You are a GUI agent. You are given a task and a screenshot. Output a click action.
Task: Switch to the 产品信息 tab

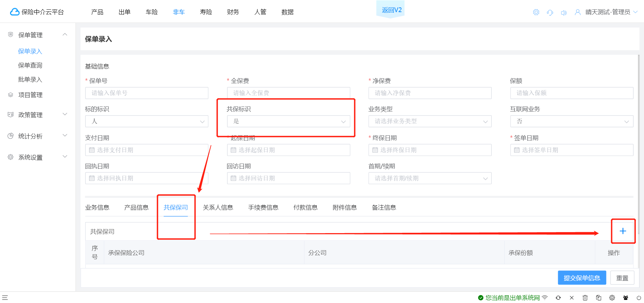tap(137, 208)
